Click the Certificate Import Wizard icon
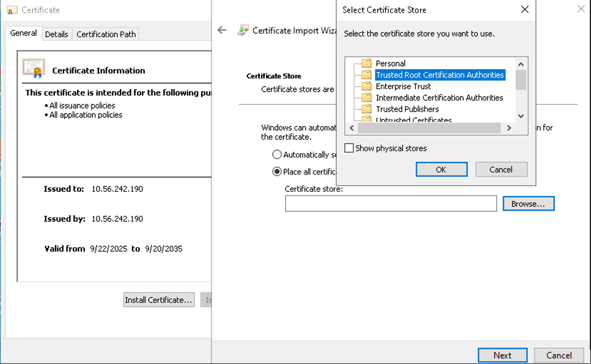The image size is (591, 364). (243, 30)
